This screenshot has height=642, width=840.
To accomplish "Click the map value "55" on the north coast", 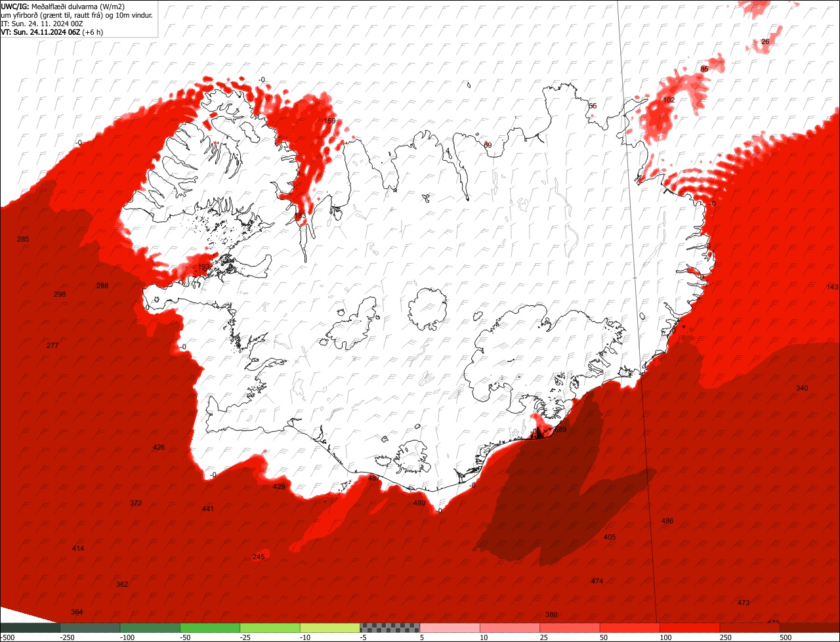I will 593,106.
